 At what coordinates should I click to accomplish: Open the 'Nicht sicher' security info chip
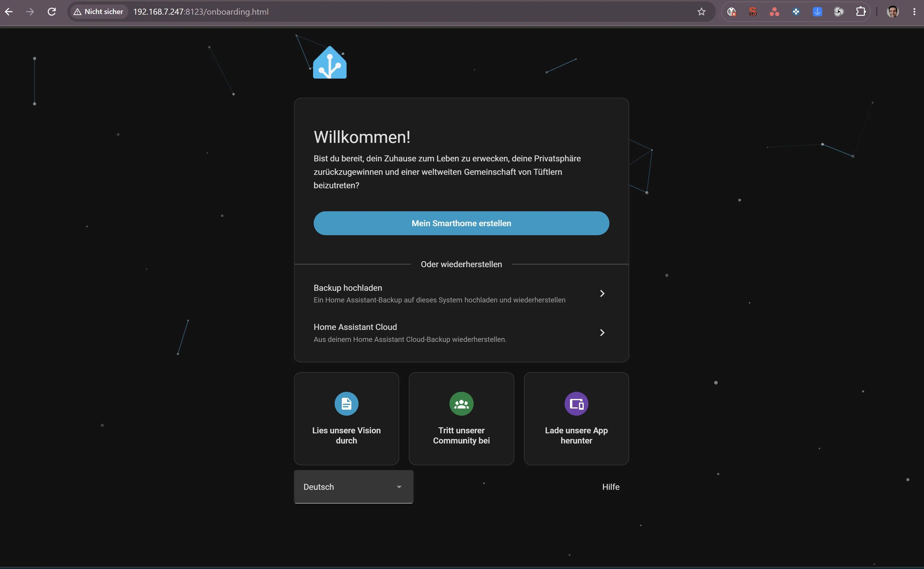click(x=99, y=12)
